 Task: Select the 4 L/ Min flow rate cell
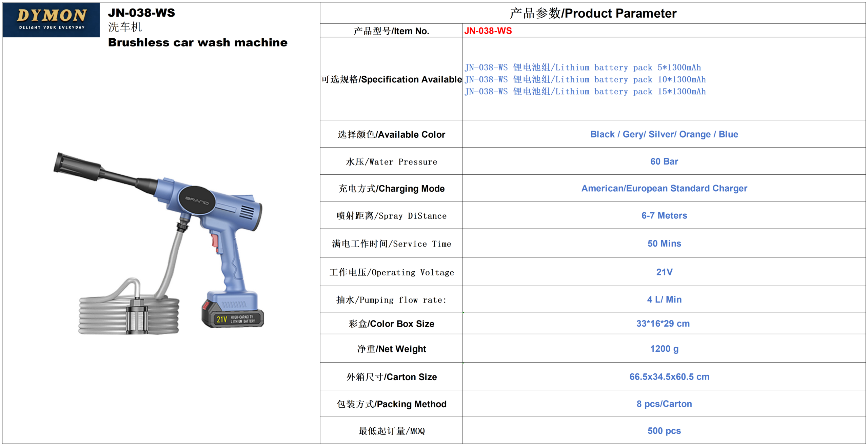coord(664,299)
